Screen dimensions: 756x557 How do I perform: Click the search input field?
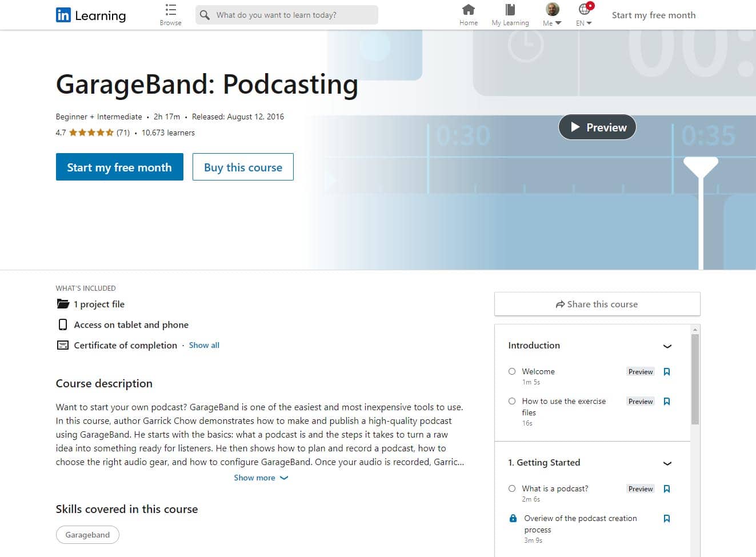pos(291,15)
